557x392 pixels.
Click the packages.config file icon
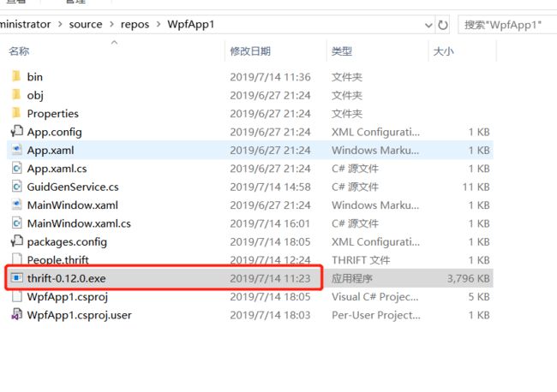(16, 241)
